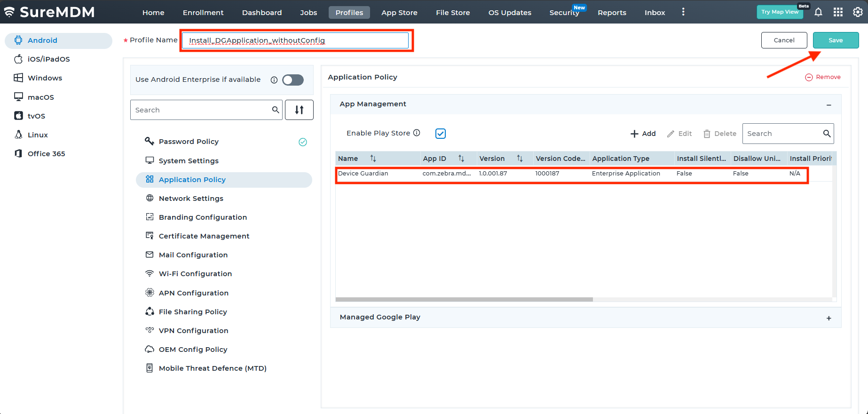The width and height of the screenshot is (868, 414).
Task: Open the notifications bell
Action: point(818,12)
